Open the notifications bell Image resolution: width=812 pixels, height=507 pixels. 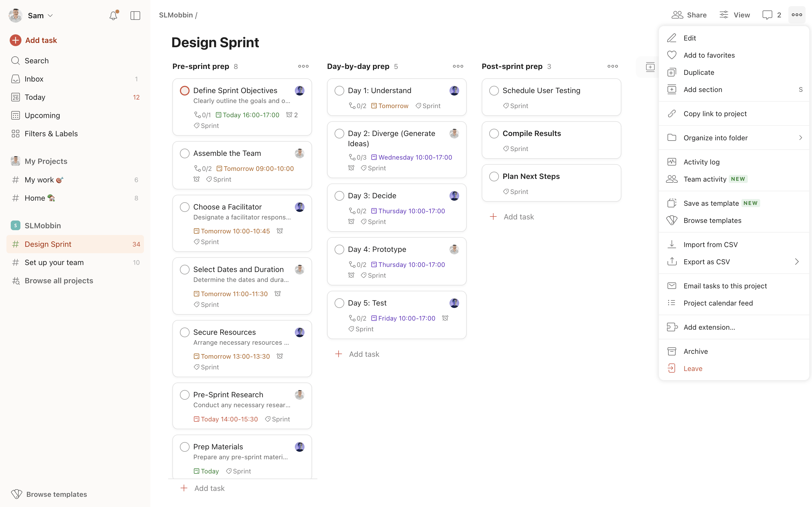pos(113,16)
